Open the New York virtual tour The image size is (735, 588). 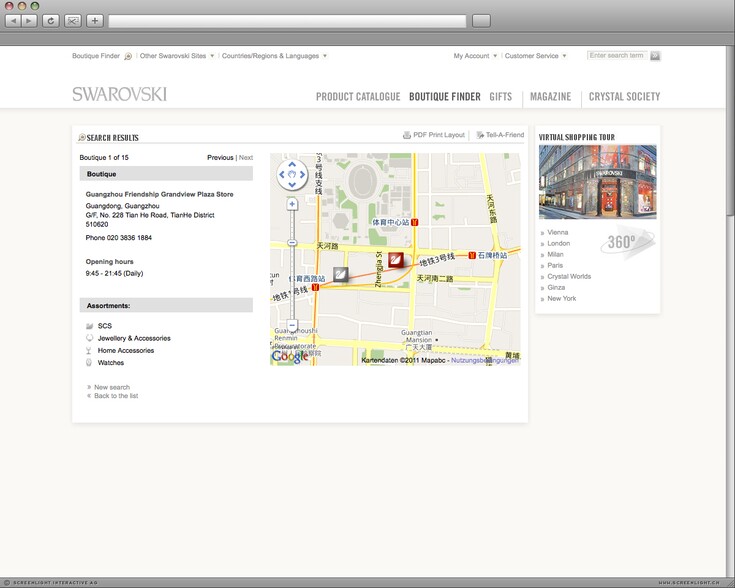(562, 299)
